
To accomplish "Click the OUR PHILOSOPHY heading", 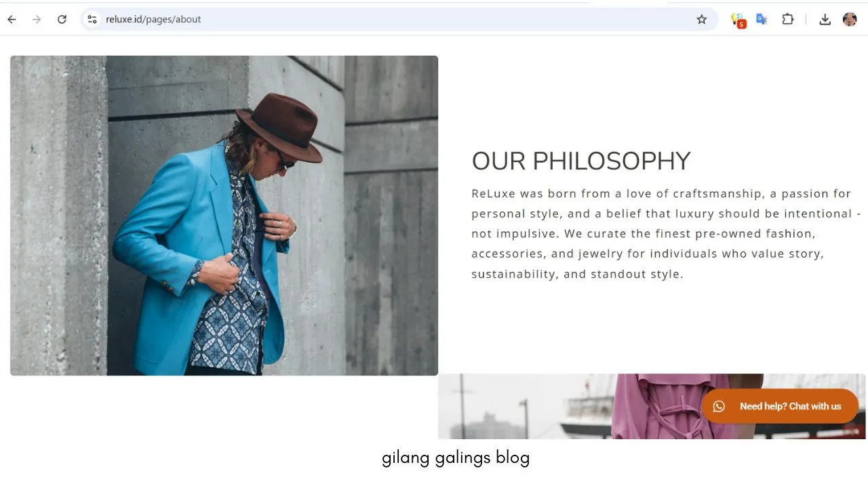I will pyautogui.click(x=581, y=161).
